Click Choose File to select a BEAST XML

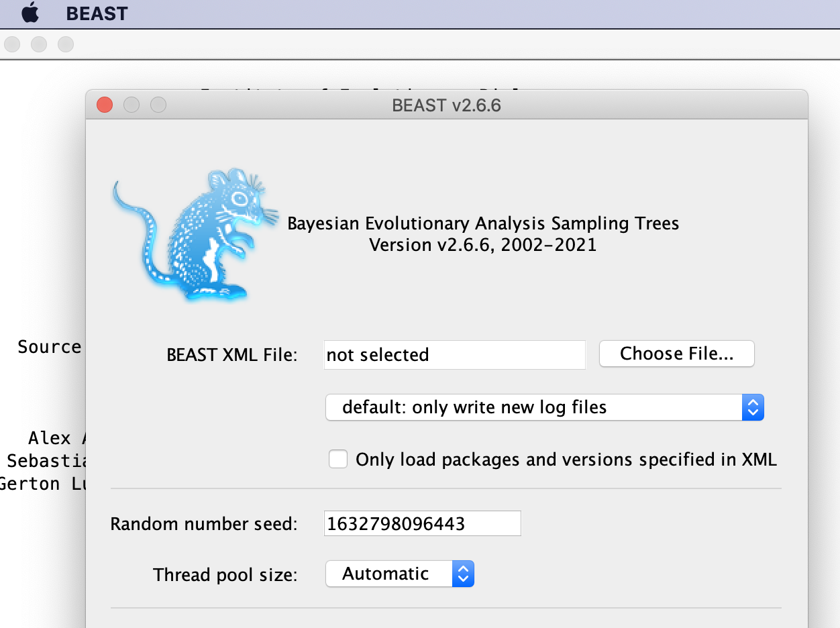[676, 354]
